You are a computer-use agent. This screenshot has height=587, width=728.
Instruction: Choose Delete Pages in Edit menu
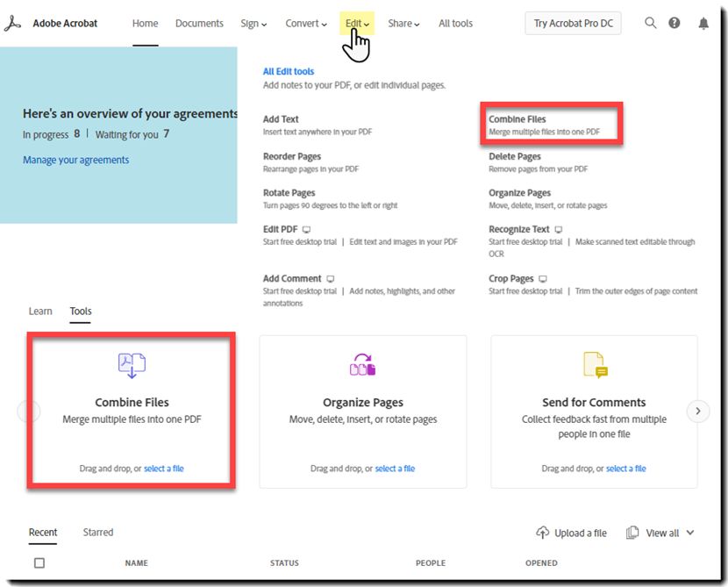515,156
